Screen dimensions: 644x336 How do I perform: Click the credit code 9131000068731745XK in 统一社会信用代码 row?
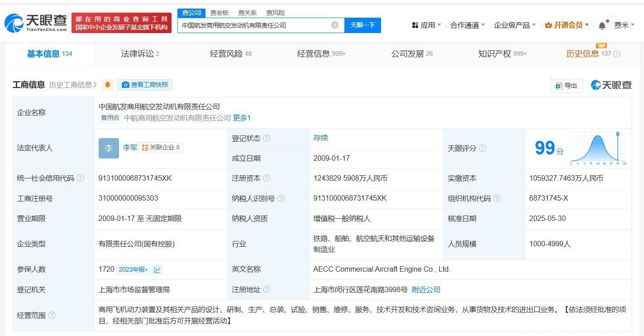(x=135, y=178)
